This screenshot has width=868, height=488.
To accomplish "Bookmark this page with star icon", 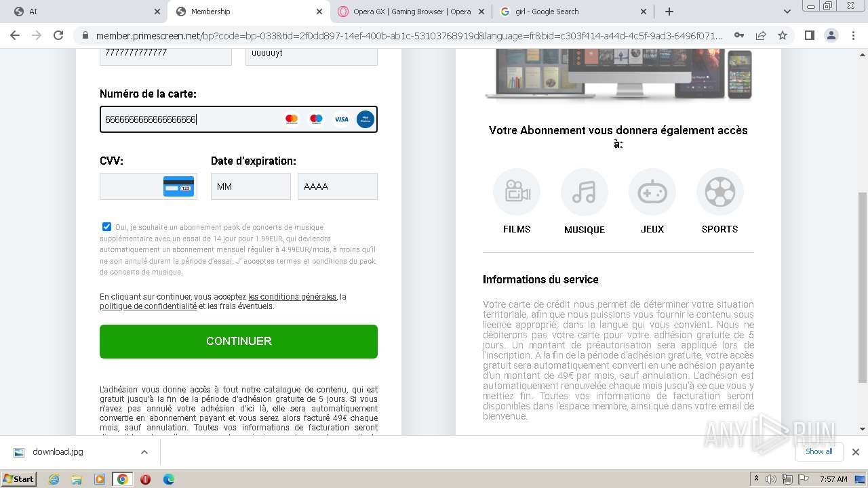I will tap(783, 35).
